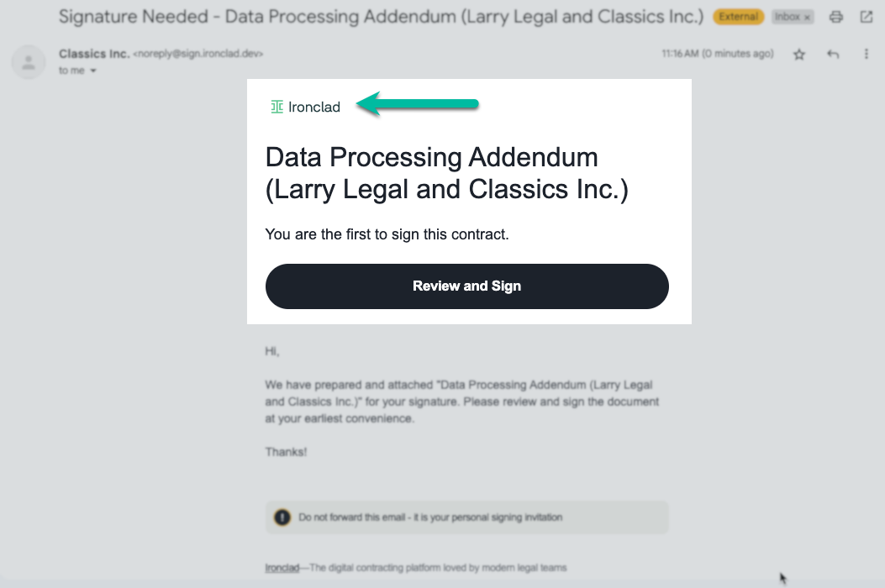885x588 pixels.
Task: Reply using the arrow icon
Action: [x=833, y=54]
